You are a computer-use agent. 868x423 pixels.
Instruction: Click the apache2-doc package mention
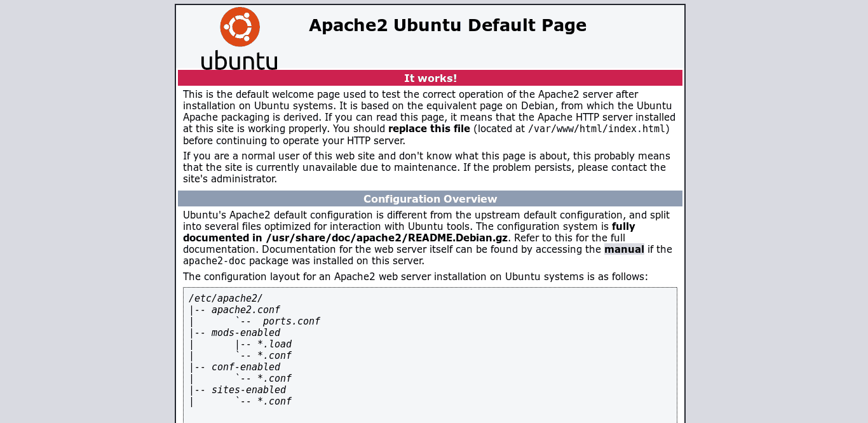[214, 260]
